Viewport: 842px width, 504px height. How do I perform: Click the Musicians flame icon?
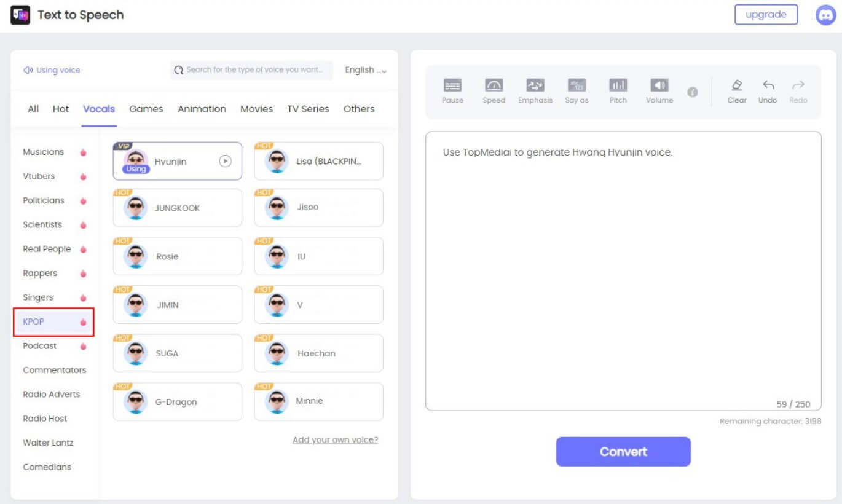[x=83, y=152]
